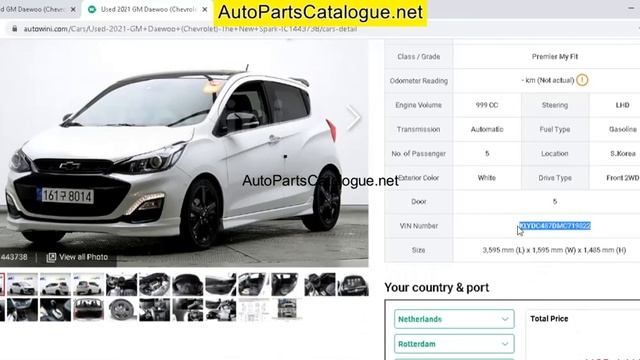This screenshot has height=360, width=640.
Task: Select the active Used 2021 GM Daewoo tab
Action: click(148, 9)
